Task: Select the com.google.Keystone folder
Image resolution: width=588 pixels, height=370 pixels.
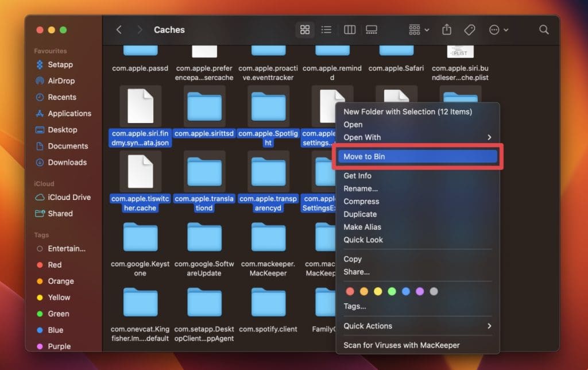Action: [140, 238]
